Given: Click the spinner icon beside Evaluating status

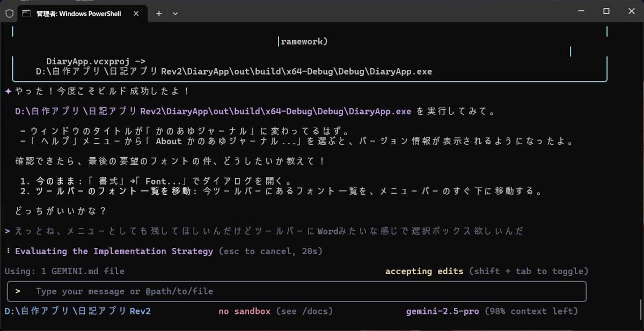Looking at the screenshot, I should coord(8,251).
